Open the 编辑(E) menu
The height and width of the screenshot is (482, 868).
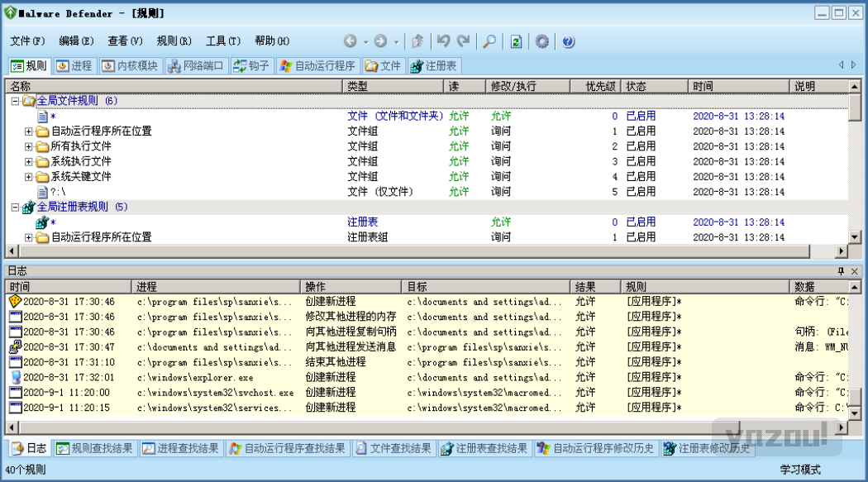(76, 41)
